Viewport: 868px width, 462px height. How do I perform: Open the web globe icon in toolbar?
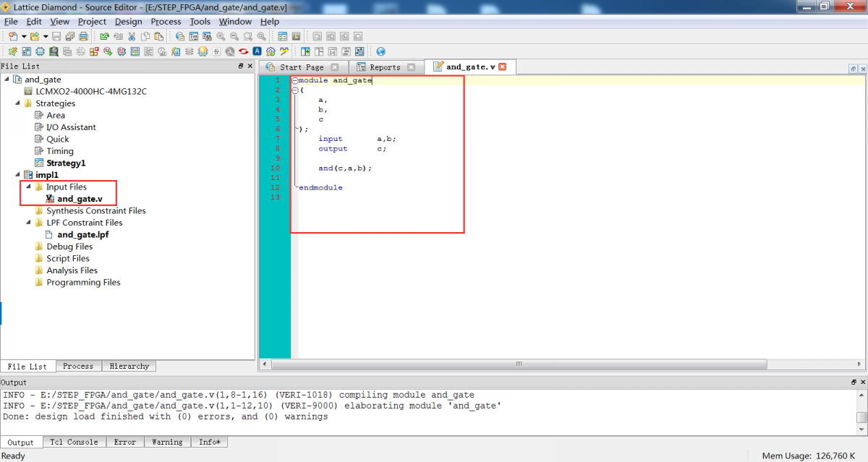pyautogui.click(x=380, y=51)
